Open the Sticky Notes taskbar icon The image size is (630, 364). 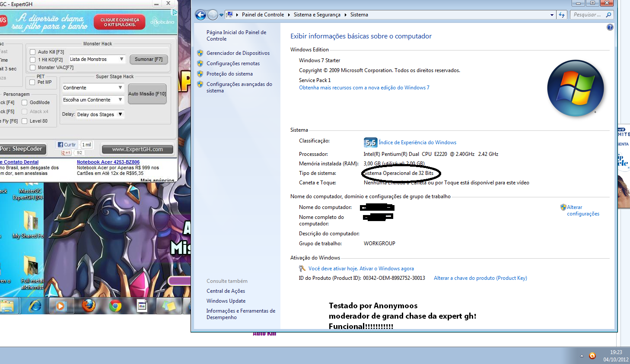169,306
